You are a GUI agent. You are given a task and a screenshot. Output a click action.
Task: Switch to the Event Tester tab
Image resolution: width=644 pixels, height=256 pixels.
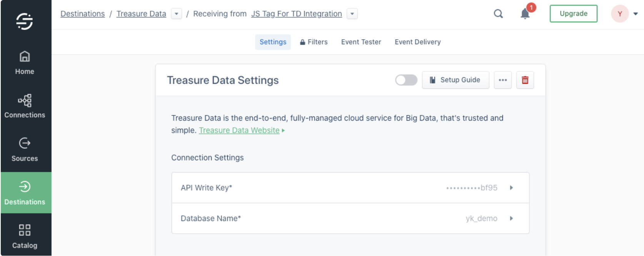pos(361,42)
